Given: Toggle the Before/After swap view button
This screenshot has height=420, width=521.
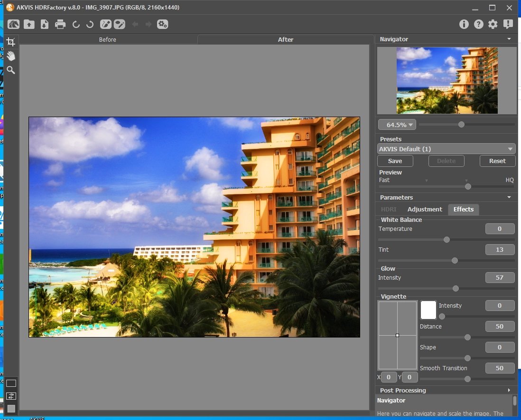Looking at the screenshot, I should click(x=11, y=396).
